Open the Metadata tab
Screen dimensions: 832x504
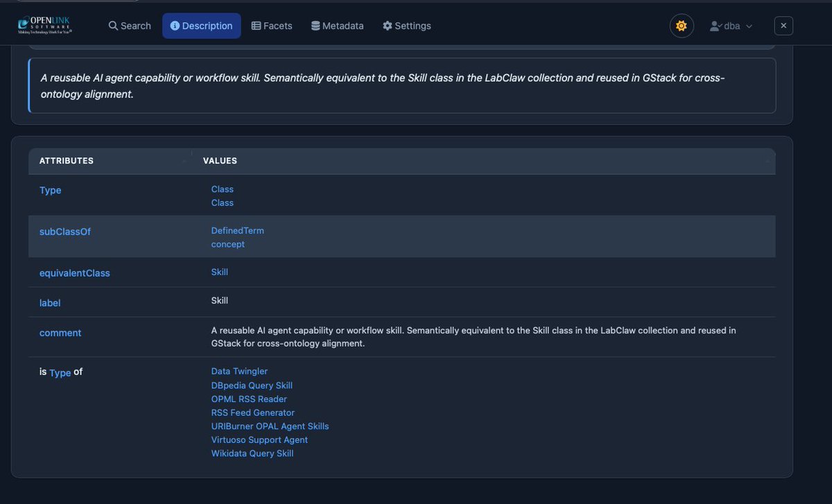pos(338,26)
